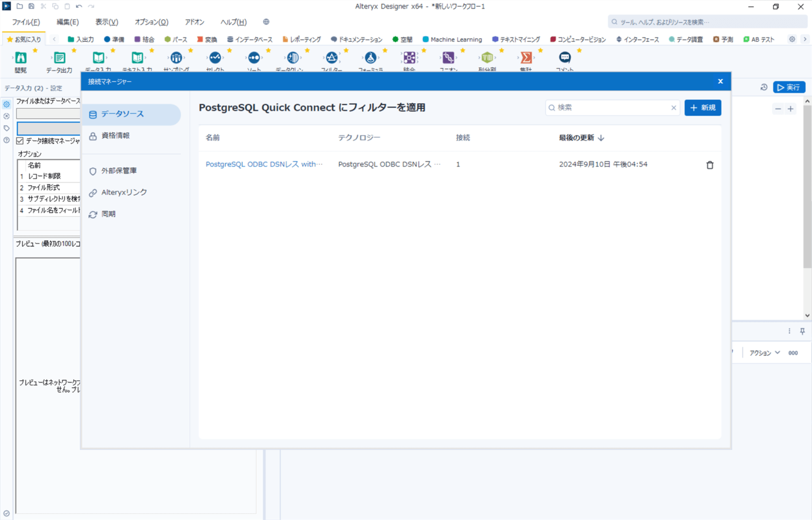Select the フィルター triangle tool icon
This screenshot has height=520, width=812.
332,58
